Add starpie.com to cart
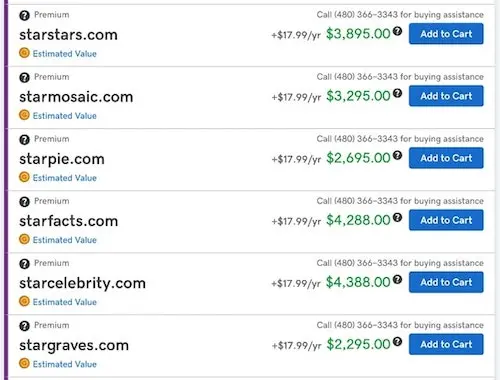The height and width of the screenshot is (380, 500). tap(446, 158)
